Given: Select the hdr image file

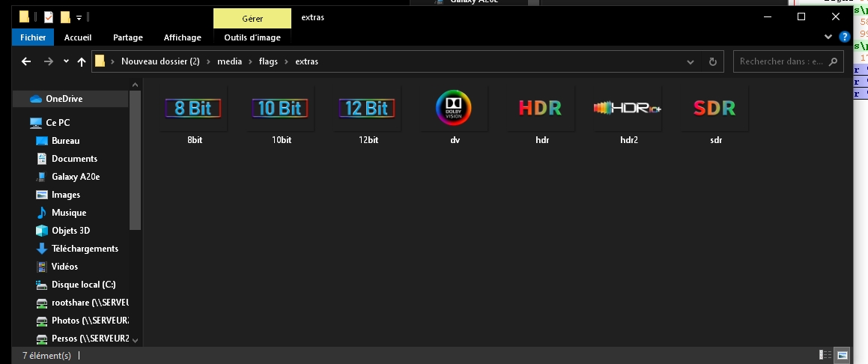Looking at the screenshot, I should pyautogui.click(x=541, y=108).
